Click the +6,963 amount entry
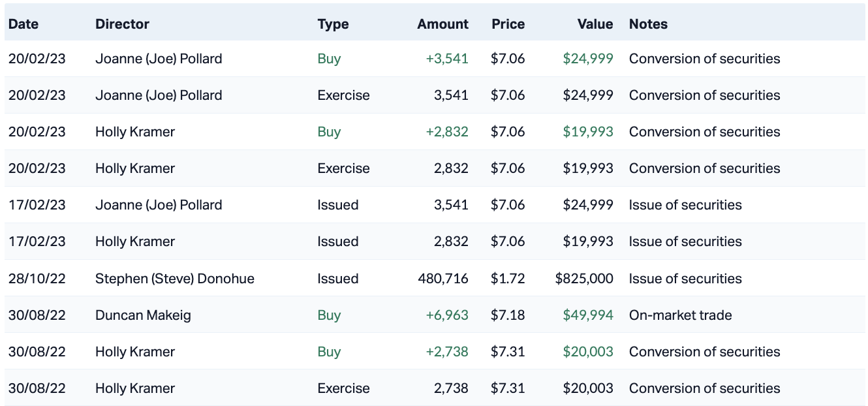868x406 pixels. (447, 315)
